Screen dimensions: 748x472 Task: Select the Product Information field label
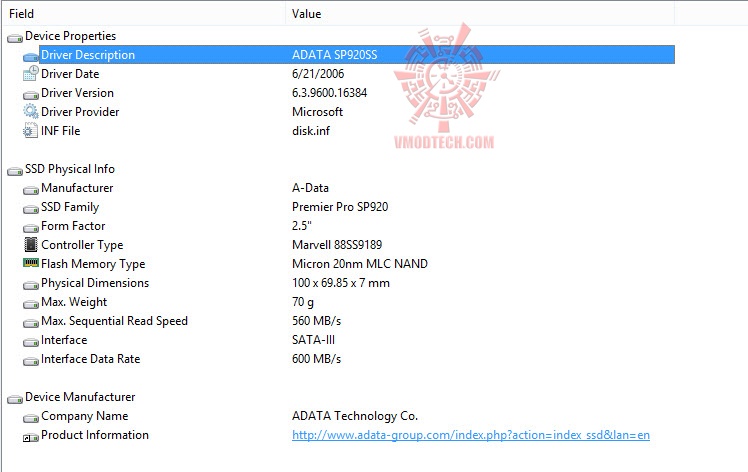(95, 435)
